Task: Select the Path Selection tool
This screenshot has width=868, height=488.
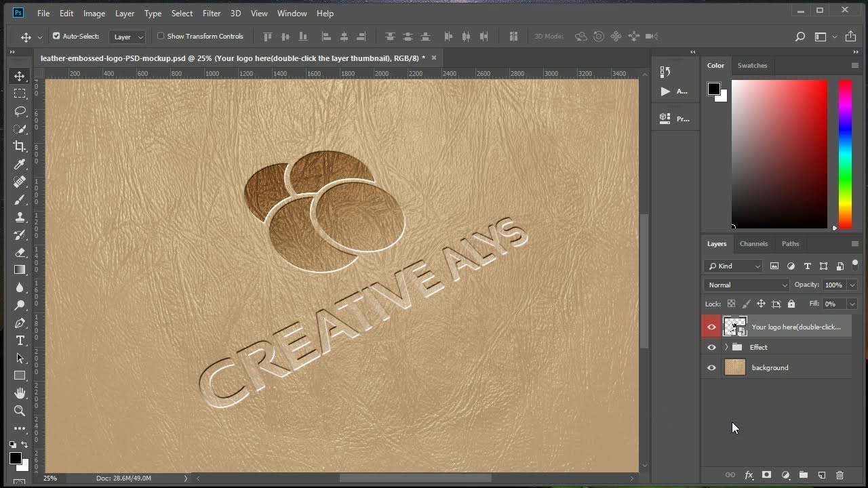Action: 20,358
